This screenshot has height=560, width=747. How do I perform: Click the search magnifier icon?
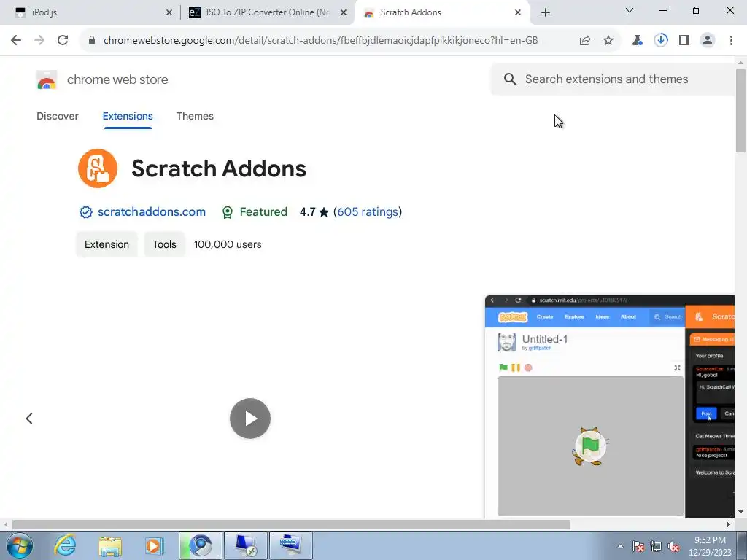[x=510, y=79]
